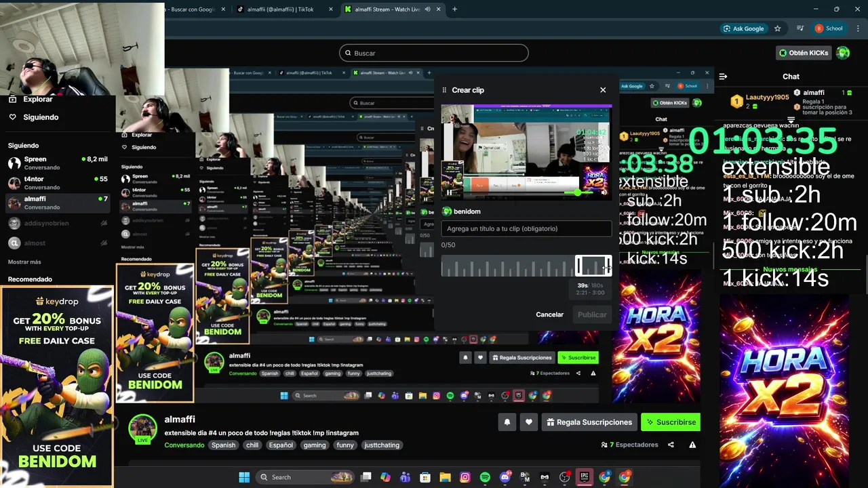Open the user avatar menu beside Obtén KICKs

[x=843, y=53]
